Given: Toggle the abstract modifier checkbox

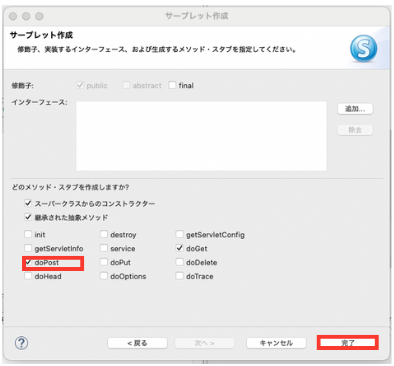Looking at the screenshot, I should (x=126, y=85).
